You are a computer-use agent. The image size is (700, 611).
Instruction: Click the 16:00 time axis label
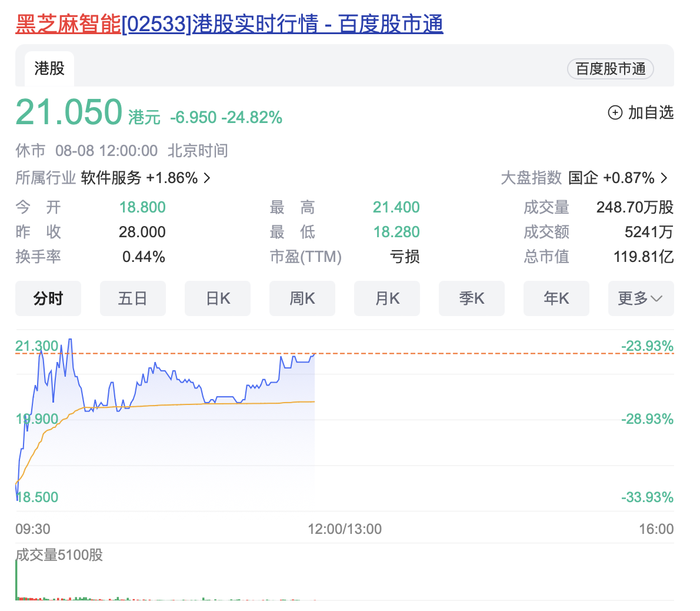point(656,529)
